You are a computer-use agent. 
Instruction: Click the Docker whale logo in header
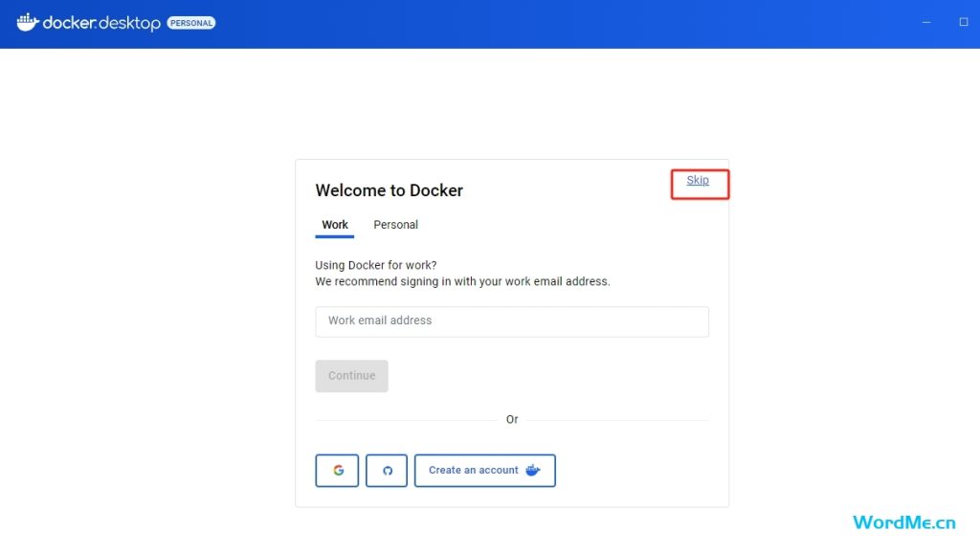point(28,22)
